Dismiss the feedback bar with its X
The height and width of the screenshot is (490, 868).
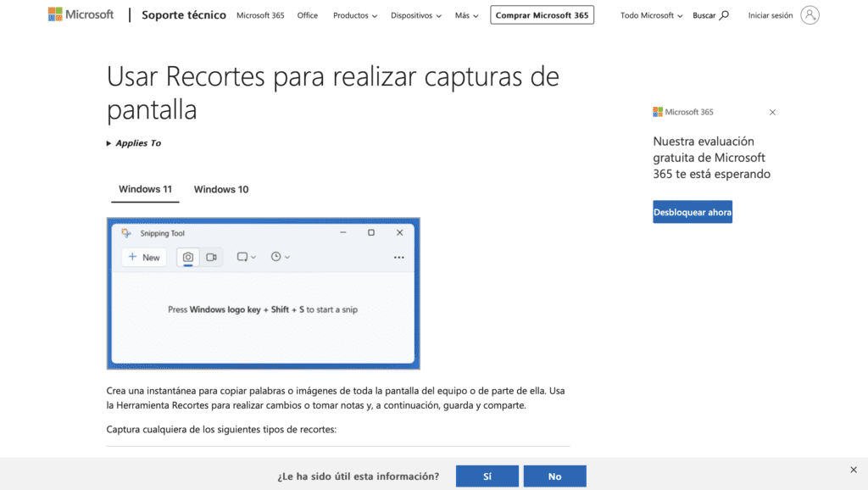pyautogui.click(x=854, y=470)
